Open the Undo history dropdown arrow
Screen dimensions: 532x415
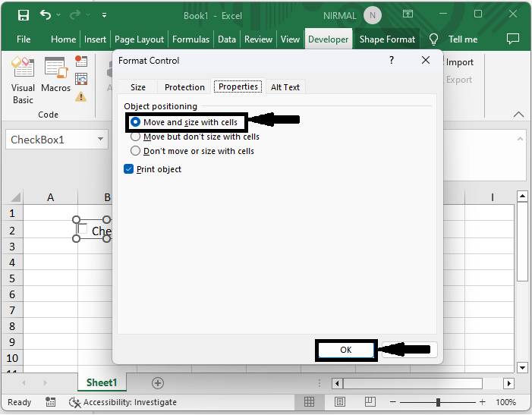click(58, 15)
